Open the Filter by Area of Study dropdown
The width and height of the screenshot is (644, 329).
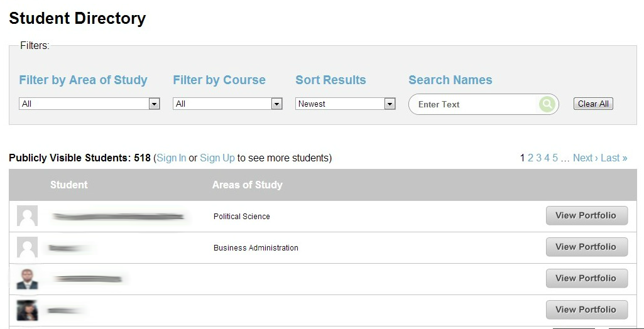tap(89, 104)
